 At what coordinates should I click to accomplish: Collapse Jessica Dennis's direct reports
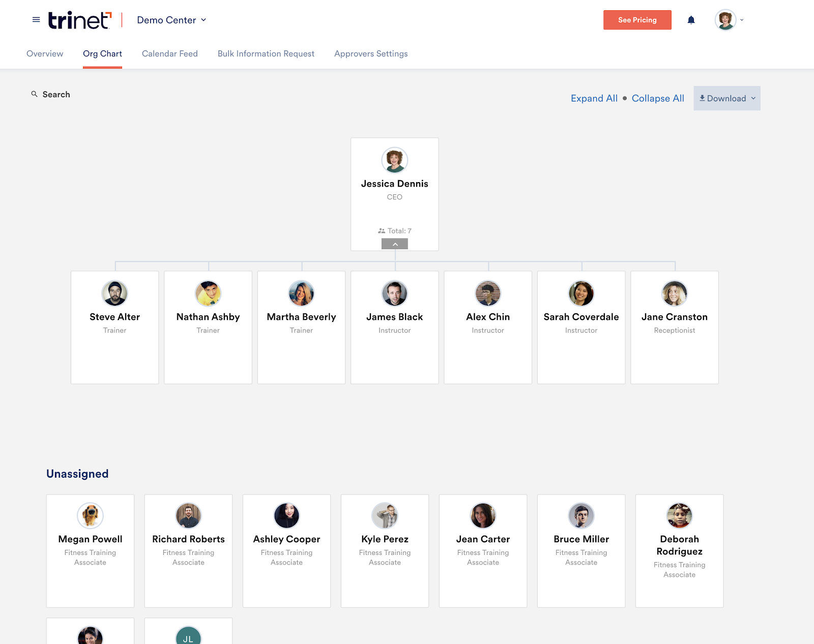tap(395, 244)
